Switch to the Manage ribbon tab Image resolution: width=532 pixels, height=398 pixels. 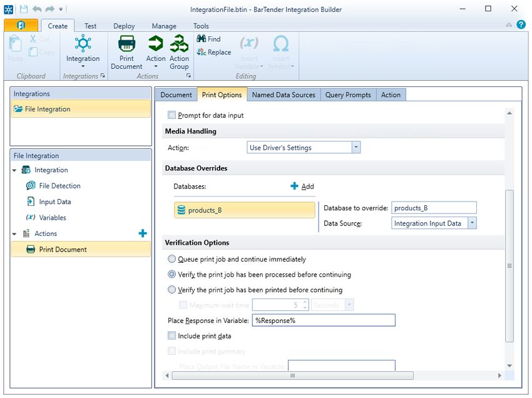[164, 26]
